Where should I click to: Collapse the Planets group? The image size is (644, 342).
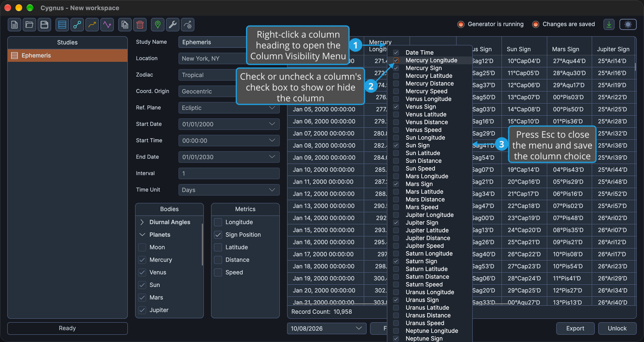point(142,235)
